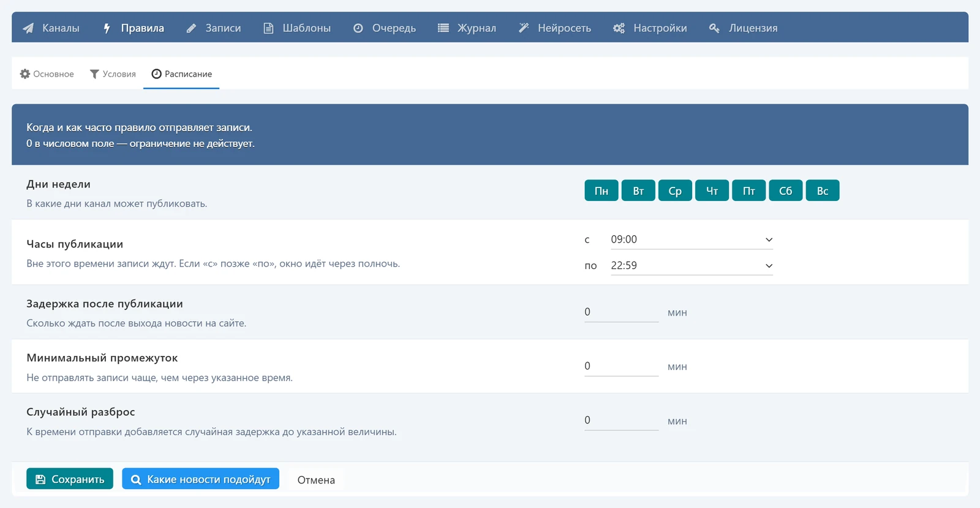Toggle the Вс weekday button
The image size is (980, 508).
click(x=823, y=191)
